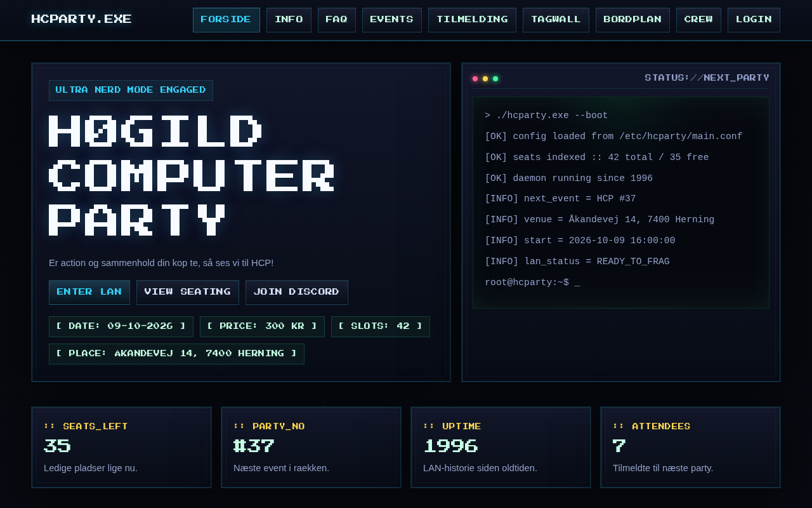Click the text 'LAN-historie siden oldtiden.'

[480, 468]
